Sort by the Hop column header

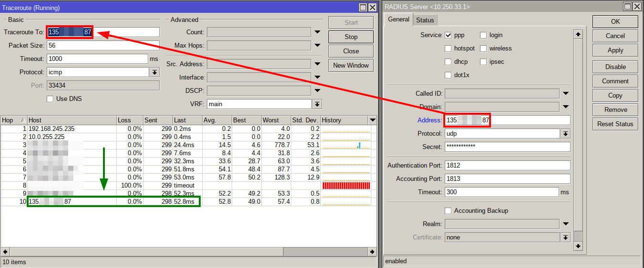click(x=14, y=120)
